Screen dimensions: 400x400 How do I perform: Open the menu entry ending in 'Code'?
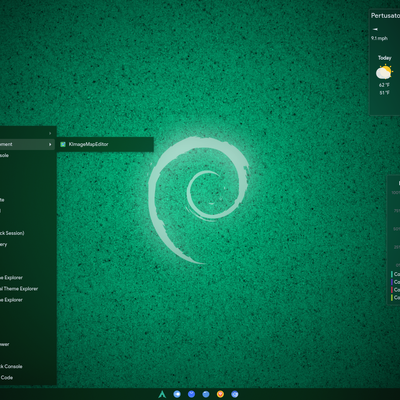(27, 377)
